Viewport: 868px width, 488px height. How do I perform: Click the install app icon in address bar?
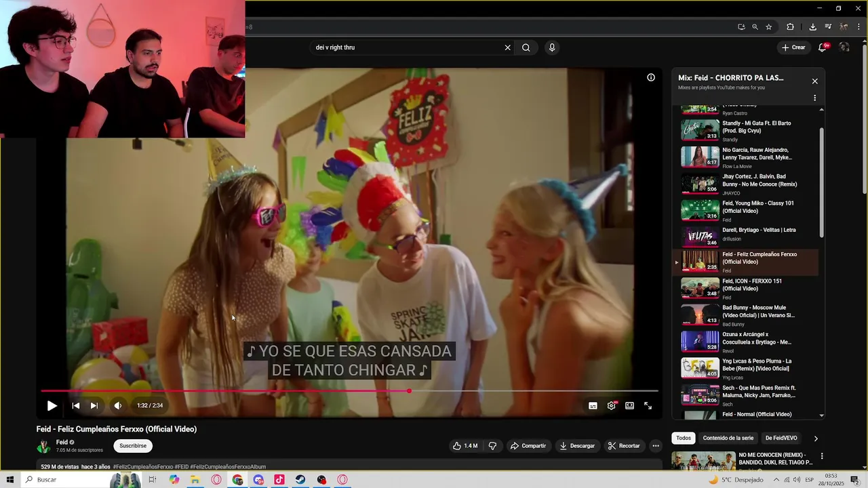[x=741, y=27]
